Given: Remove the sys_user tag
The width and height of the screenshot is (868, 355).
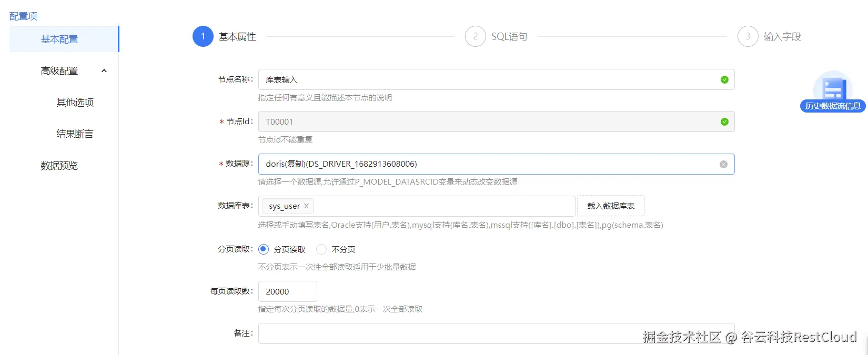Looking at the screenshot, I should (306, 206).
